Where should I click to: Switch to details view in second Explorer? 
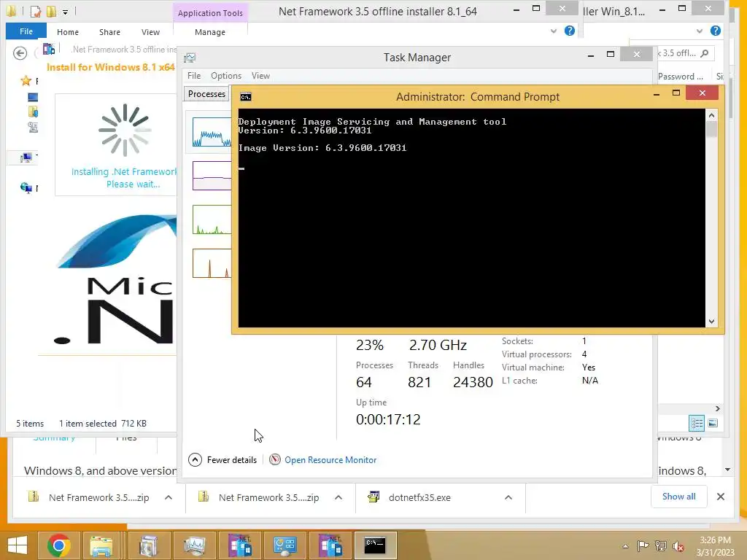tap(697, 423)
